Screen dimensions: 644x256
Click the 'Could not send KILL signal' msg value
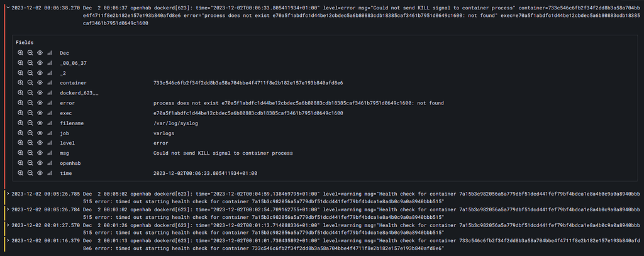point(223,153)
